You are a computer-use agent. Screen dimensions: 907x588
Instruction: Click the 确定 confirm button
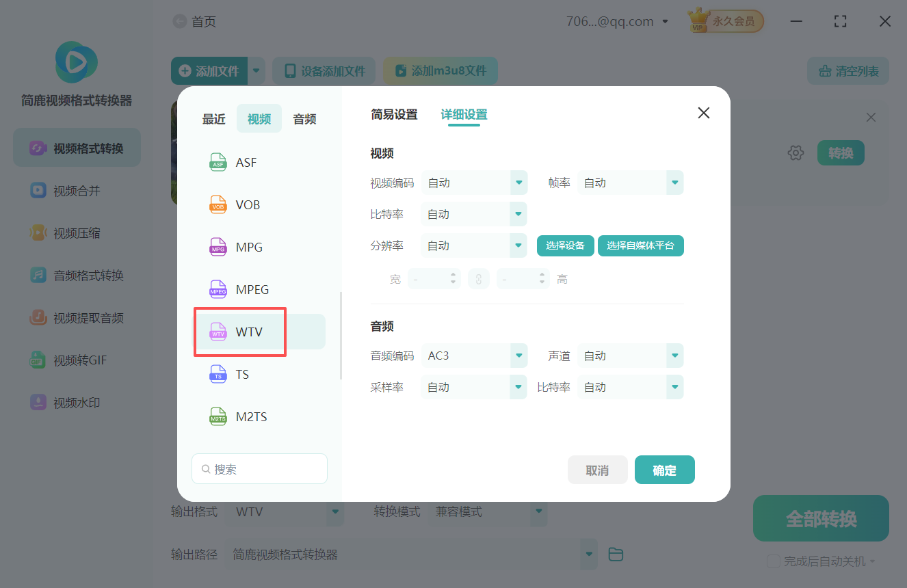tap(664, 470)
